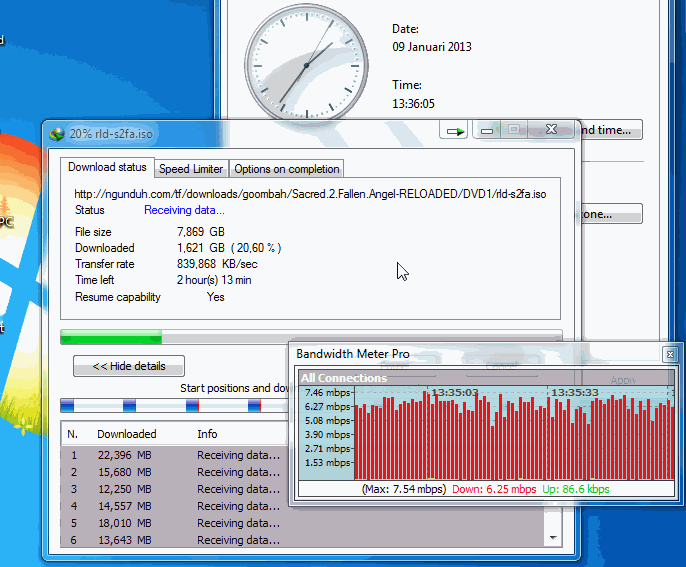Select connection row 1 with 22,396 MB
This screenshot has width=686, height=567.
tap(175, 455)
